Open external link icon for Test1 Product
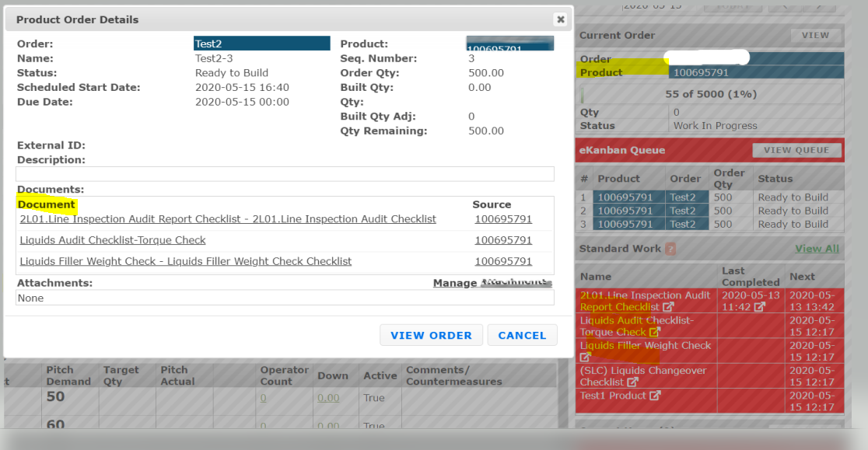The image size is (868, 450). 656,396
